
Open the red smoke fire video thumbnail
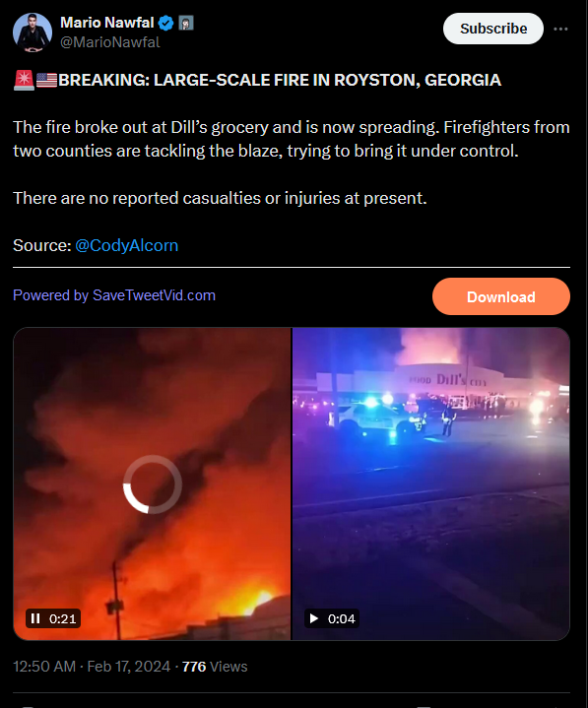[x=153, y=483]
